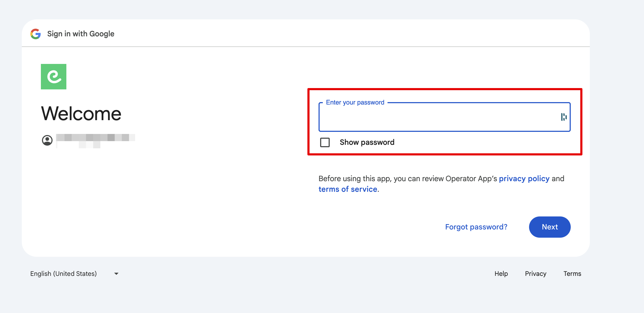
Task: Click the "Show password" label text
Action: tap(367, 142)
